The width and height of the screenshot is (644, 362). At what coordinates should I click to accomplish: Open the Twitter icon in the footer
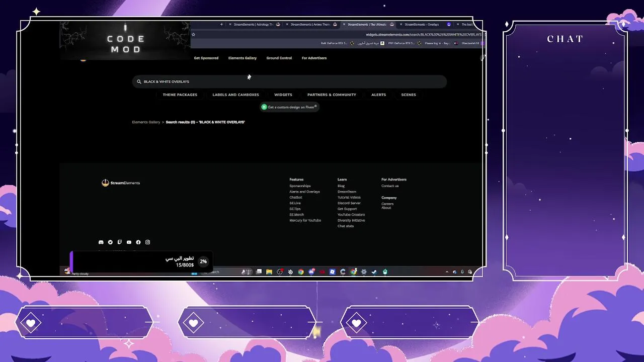coord(110,242)
